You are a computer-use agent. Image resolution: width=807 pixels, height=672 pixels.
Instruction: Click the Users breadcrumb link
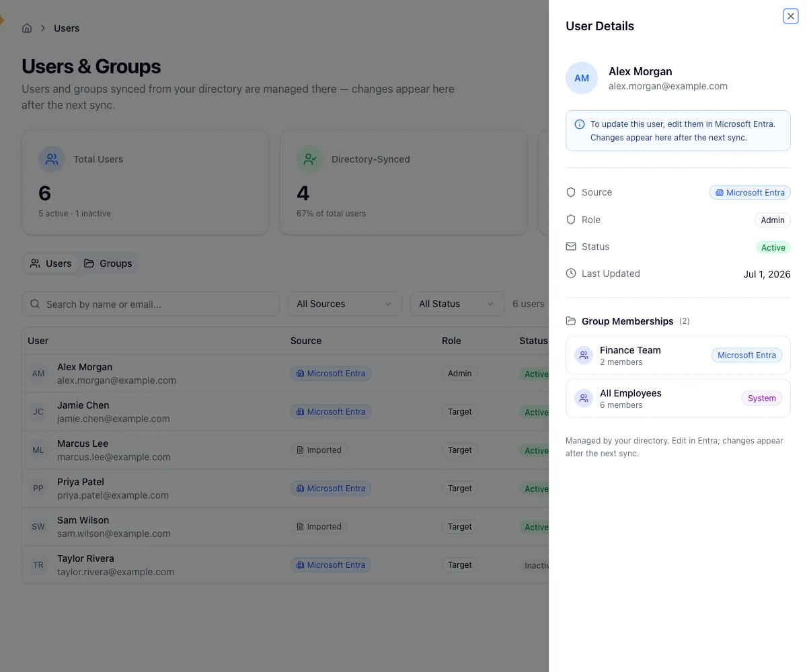67,28
